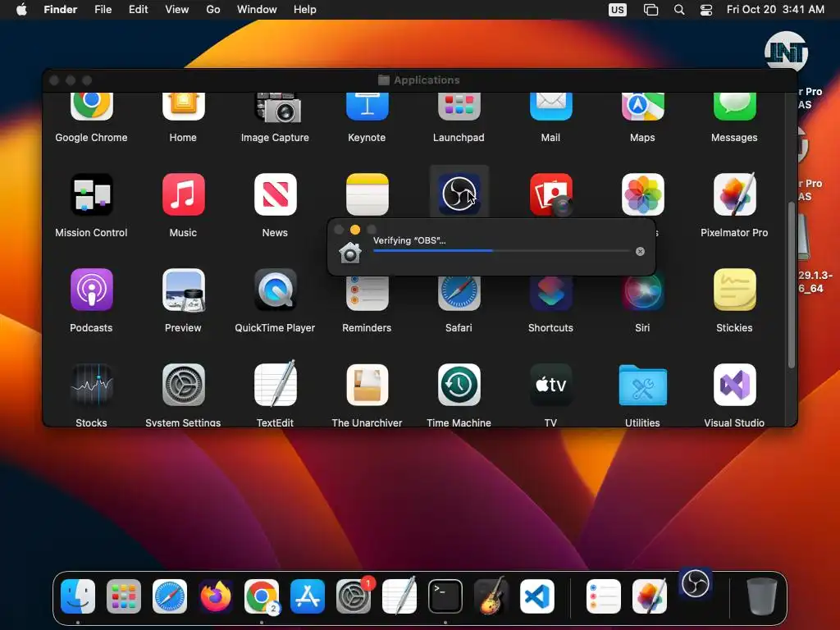840x630 pixels.
Task: Select the Mission Control app
Action: click(92, 194)
